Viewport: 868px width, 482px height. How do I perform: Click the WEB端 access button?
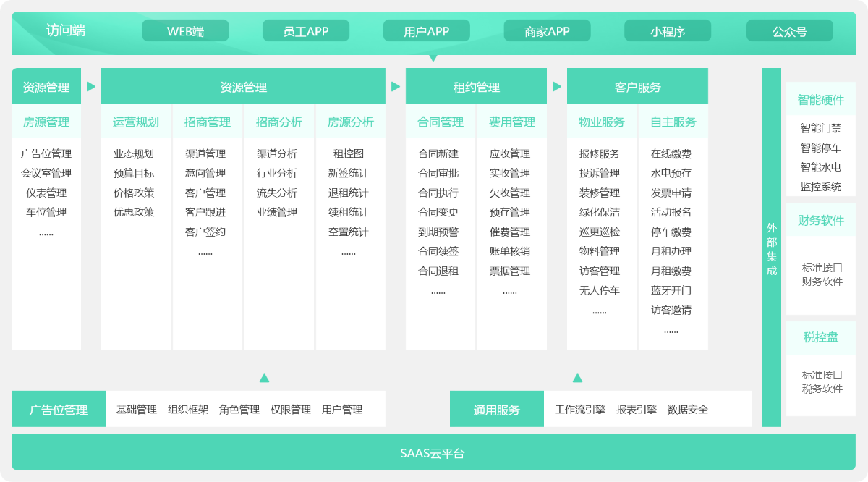pyautogui.click(x=185, y=31)
